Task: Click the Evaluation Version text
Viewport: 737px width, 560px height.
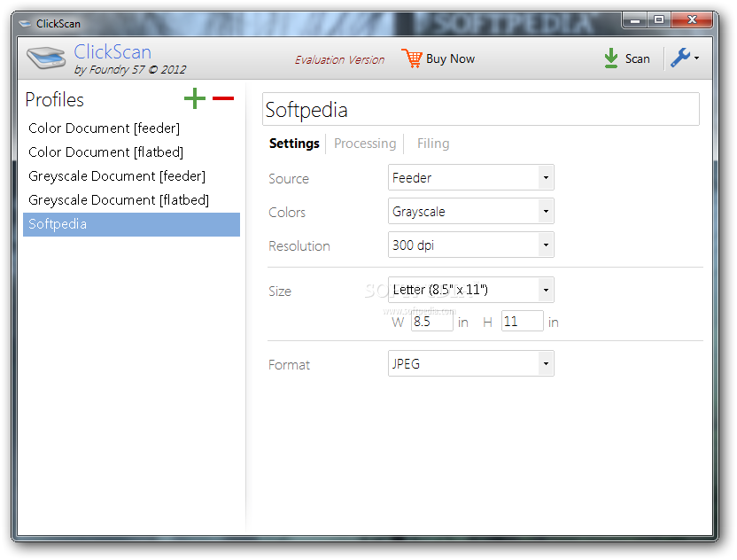Action: (339, 59)
